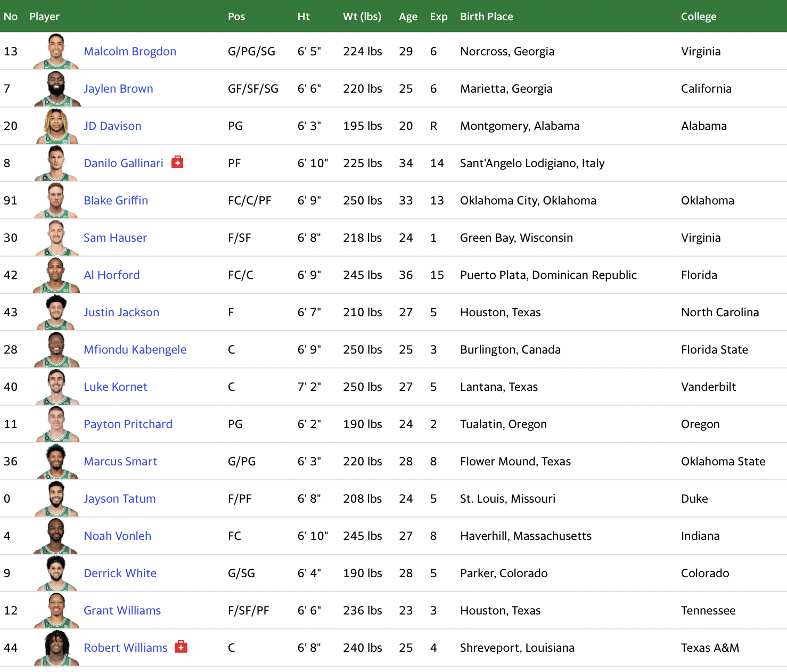787x672 pixels.
Task: Go to Jayson Tatum's player page
Action: pyautogui.click(x=120, y=499)
